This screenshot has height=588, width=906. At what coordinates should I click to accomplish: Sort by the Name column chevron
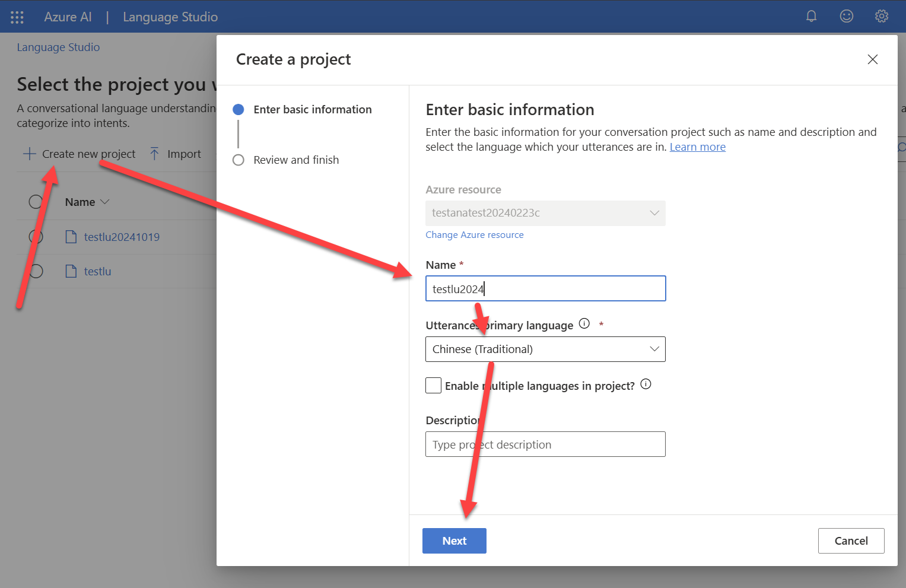(105, 202)
